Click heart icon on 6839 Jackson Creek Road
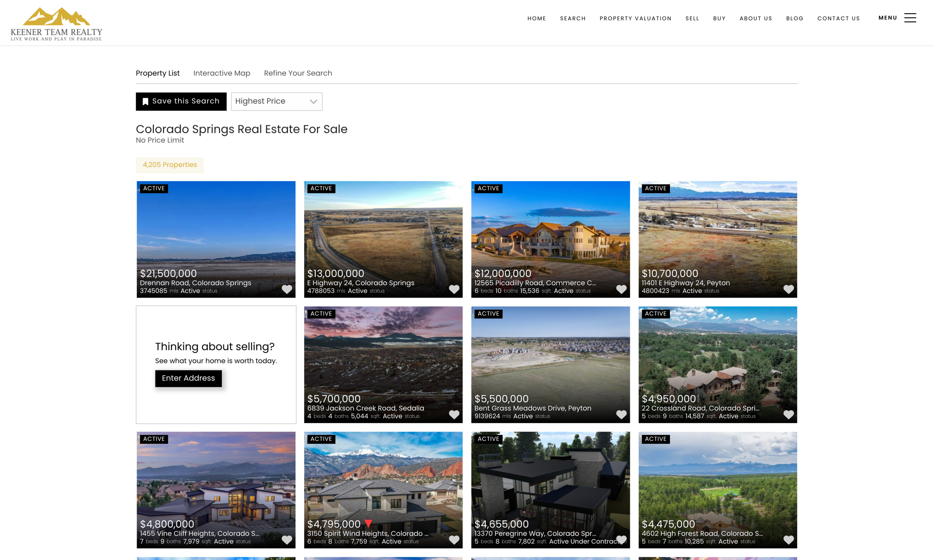Screen dimensions: 934x560 (454, 414)
